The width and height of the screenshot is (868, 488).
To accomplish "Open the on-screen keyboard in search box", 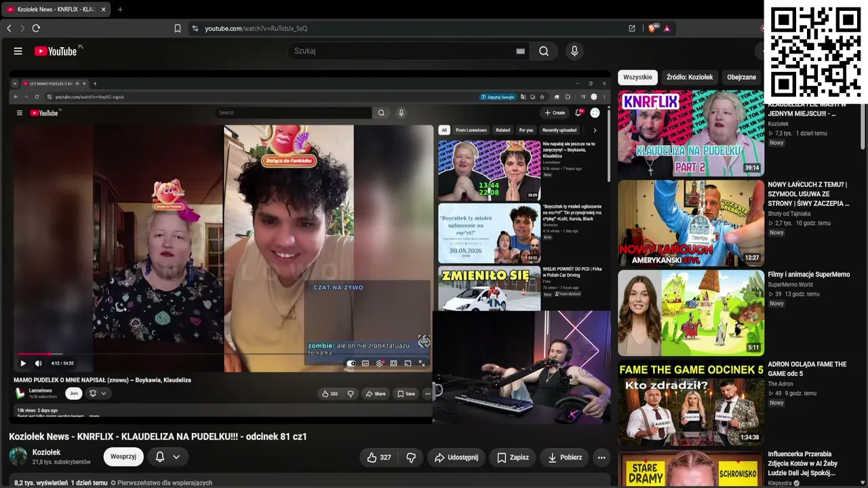I will tap(520, 51).
